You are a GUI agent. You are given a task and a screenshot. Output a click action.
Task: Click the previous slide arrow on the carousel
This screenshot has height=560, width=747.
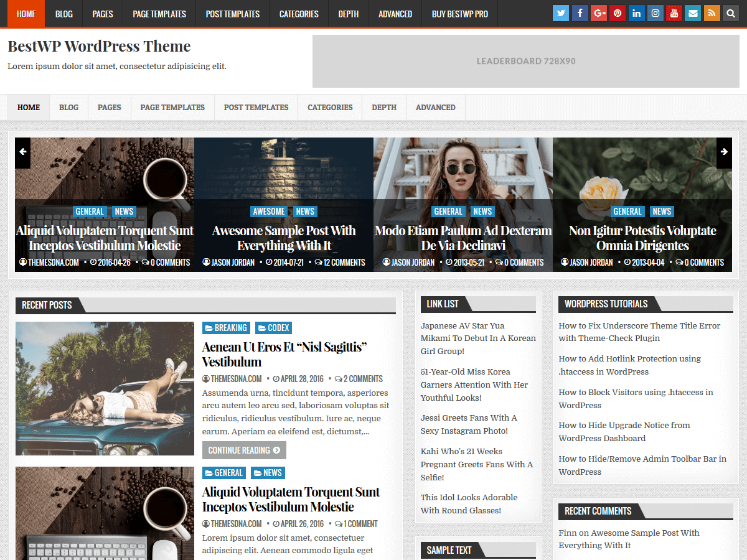tap(22, 152)
